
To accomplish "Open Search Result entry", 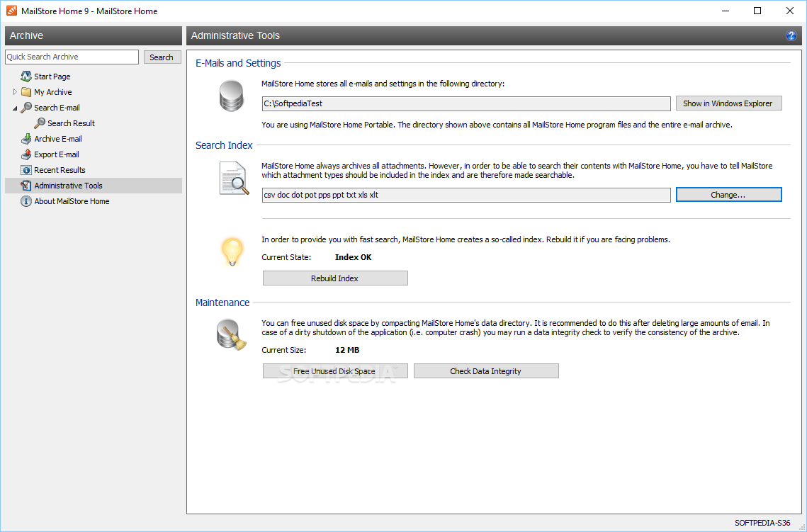I will pos(71,123).
